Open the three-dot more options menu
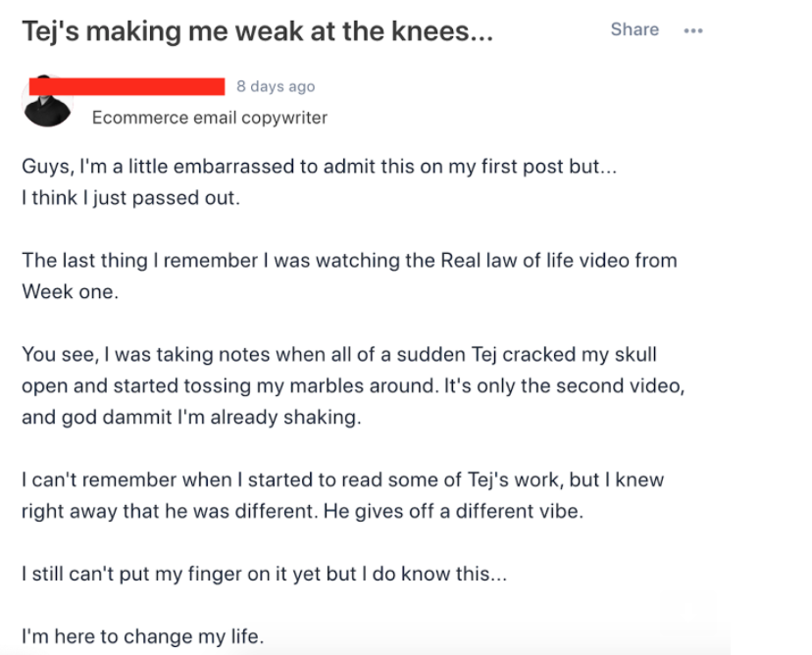Image resolution: width=812 pixels, height=655 pixels. click(693, 30)
